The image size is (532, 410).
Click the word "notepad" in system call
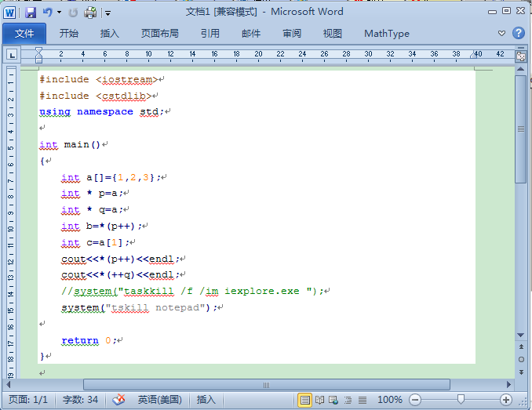177,307
